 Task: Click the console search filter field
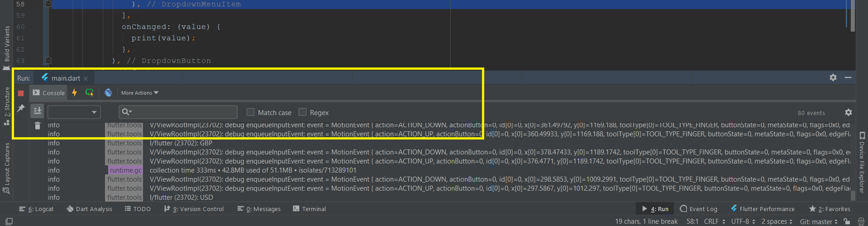178,112
